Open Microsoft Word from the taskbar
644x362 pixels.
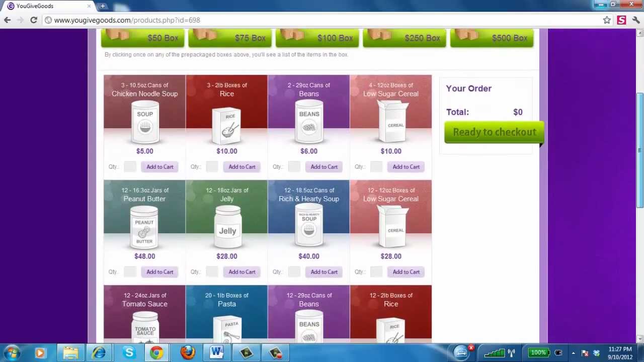(217, 353)
